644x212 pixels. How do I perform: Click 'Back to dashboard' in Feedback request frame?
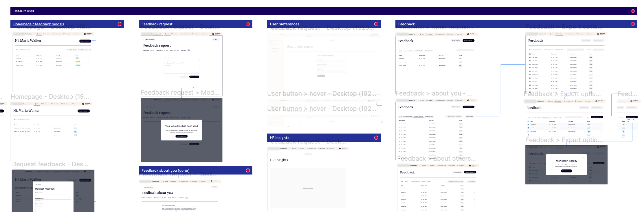pos(150,39)
